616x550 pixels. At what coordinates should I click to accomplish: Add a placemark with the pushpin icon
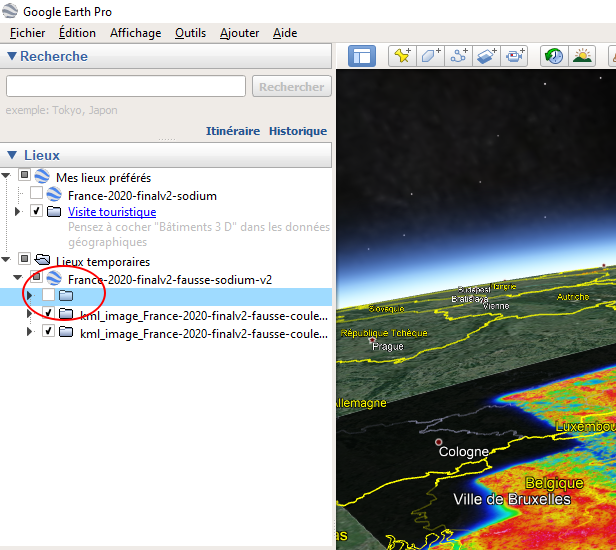coord(402,56)
